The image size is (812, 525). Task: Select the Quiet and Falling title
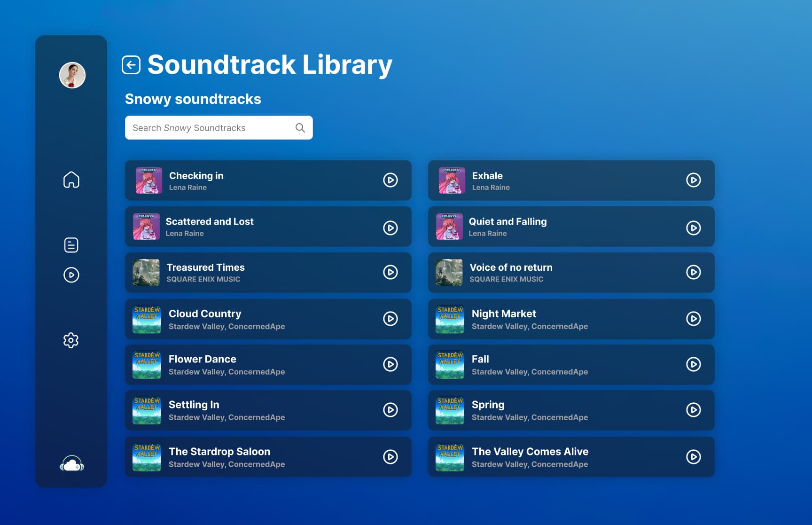point(507,221)
